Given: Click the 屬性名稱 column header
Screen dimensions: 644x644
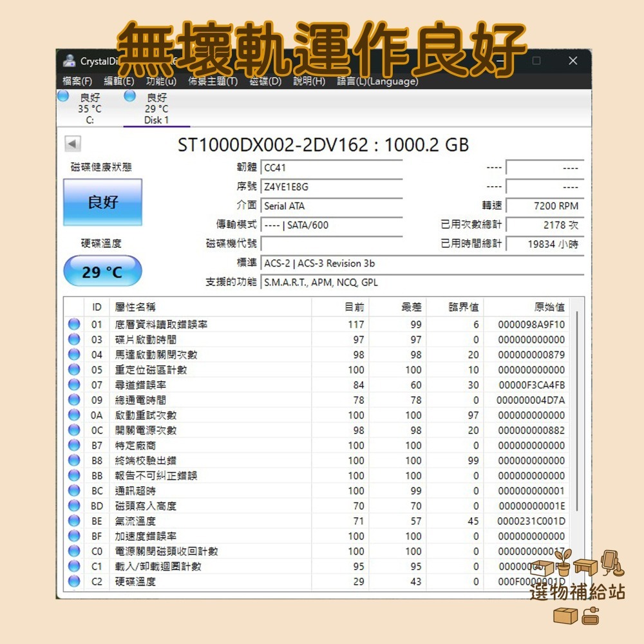Looking at the screenshot, I should tap(211, 307).
